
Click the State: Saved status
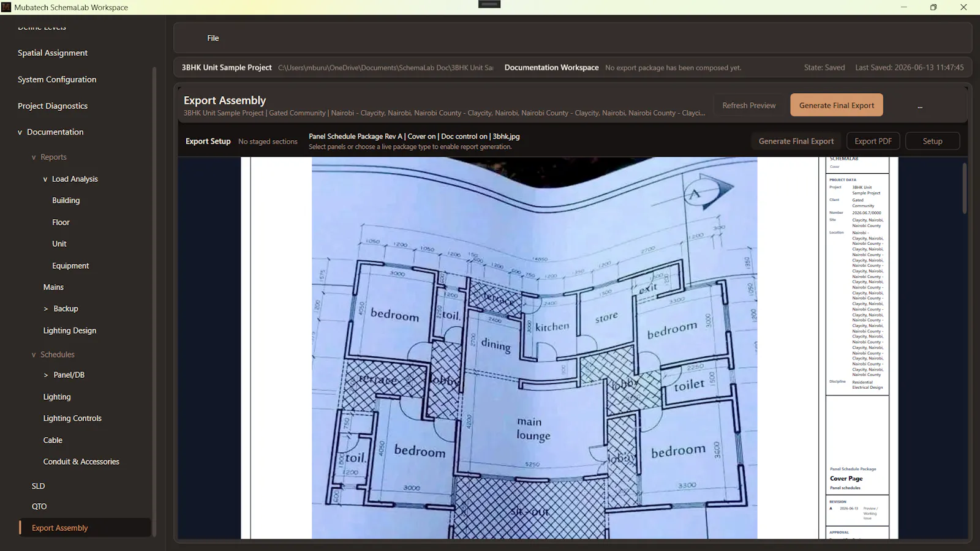point(824,67)
